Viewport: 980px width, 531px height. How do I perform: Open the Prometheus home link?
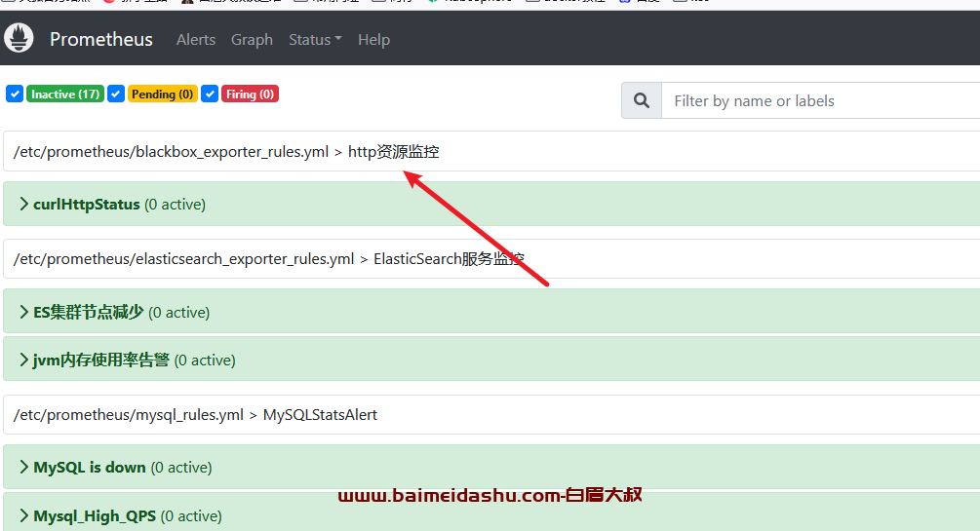coord(101,39)
